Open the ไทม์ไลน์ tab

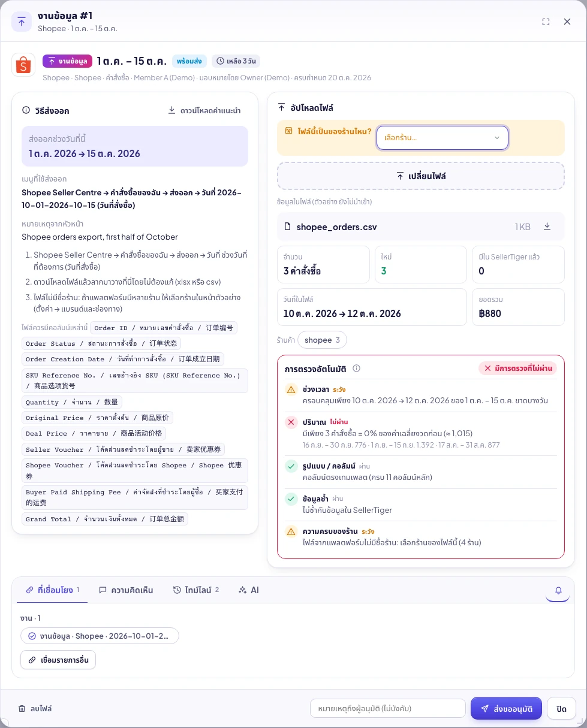tap(196, 590)
